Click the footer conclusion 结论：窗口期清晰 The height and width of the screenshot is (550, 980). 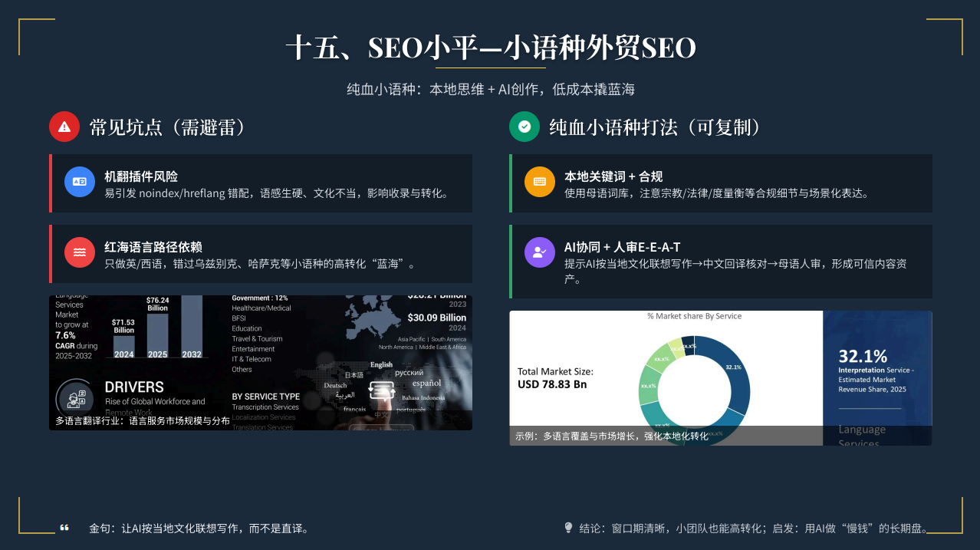tap(755, 528)
